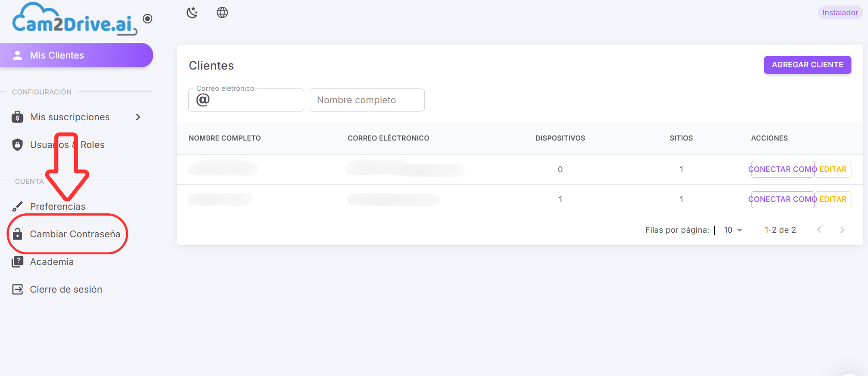The height and width of the screenshot is (376, 868).
Task: Open Preferencias menu item
Action: click(76, 206)
